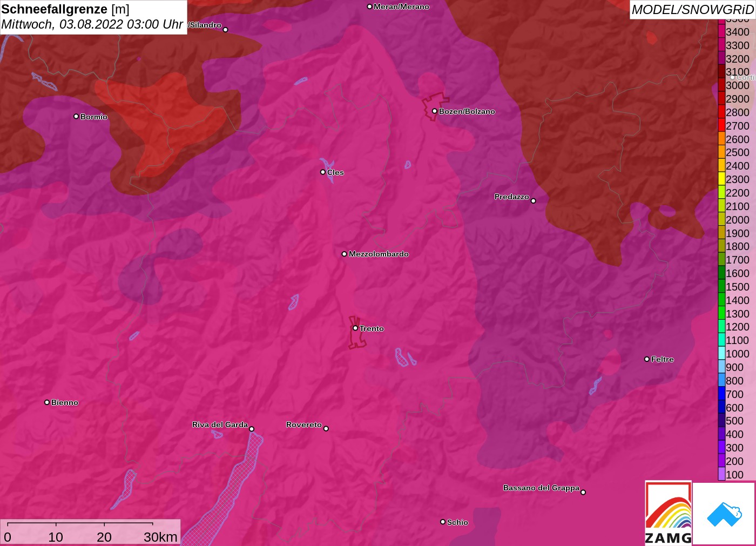Click the Predazzo location dot

click(x=533, y=200)
